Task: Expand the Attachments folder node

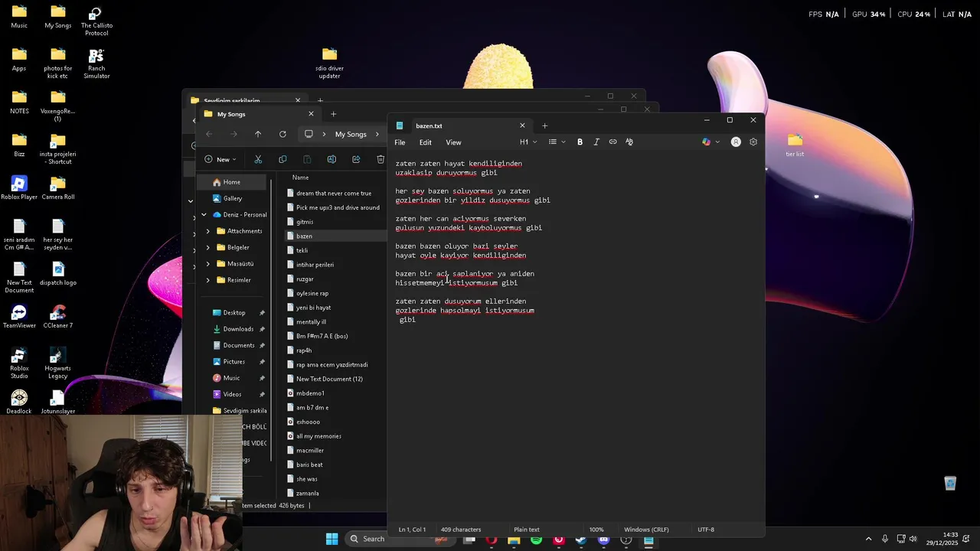Action: [208, 231]
